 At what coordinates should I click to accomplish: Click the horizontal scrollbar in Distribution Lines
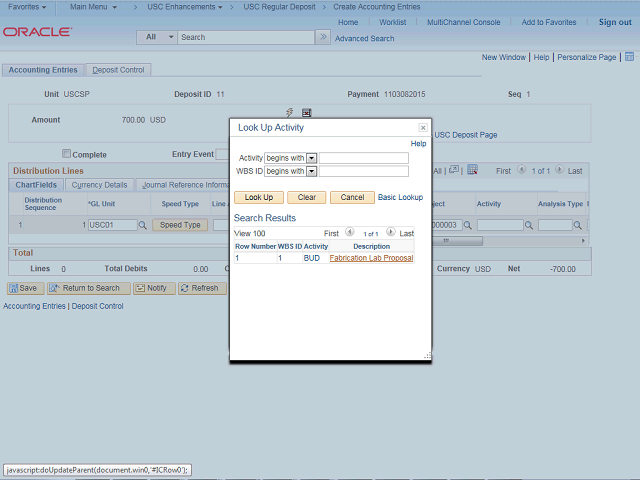click(x=457, y=241)
